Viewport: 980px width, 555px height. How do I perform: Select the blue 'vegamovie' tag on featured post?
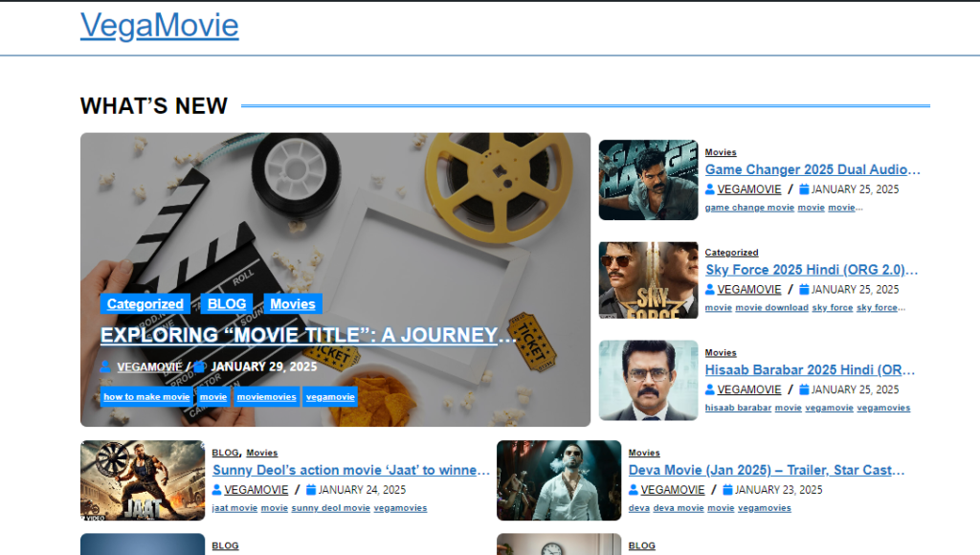(330, 397)
